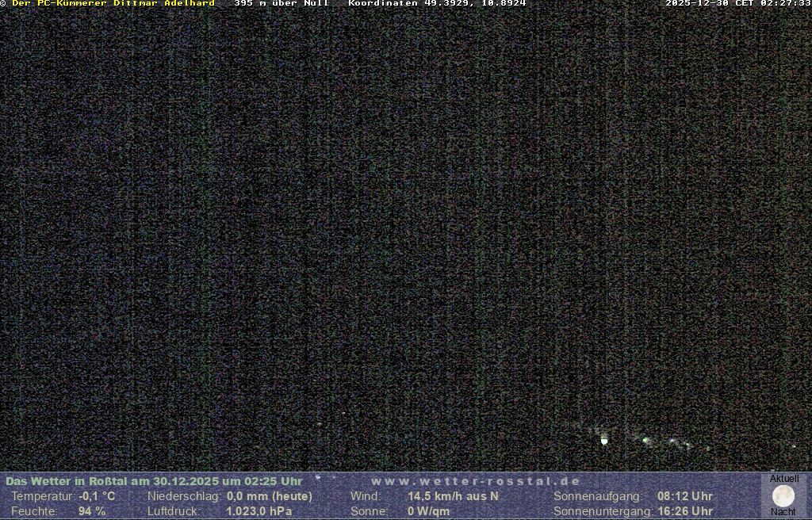Image resolution: width=812 pixels, height=520 pixels.
Task: Click the moon icon in the corner
Action: click(783, 496)
